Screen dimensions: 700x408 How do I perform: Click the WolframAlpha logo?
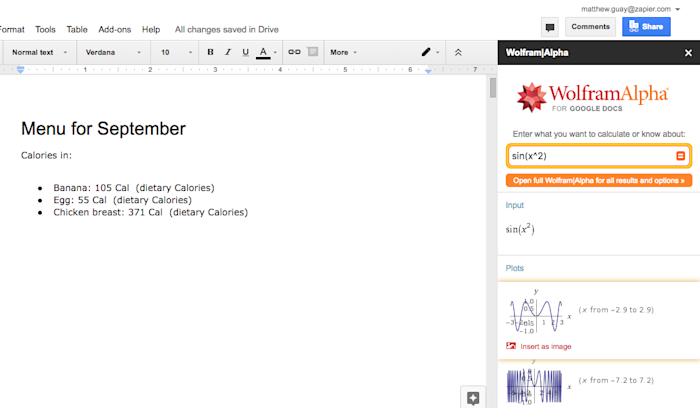(x=592, y=97)
